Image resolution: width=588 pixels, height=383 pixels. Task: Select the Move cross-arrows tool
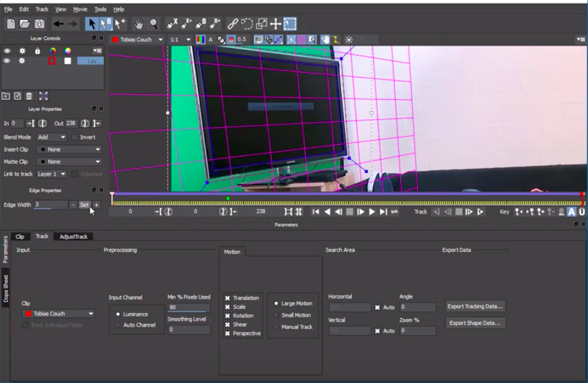point(275,24)
